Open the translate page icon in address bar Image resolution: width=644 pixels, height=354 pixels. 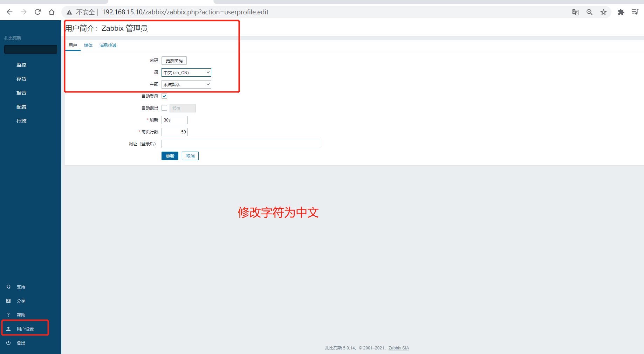point(575,12)
